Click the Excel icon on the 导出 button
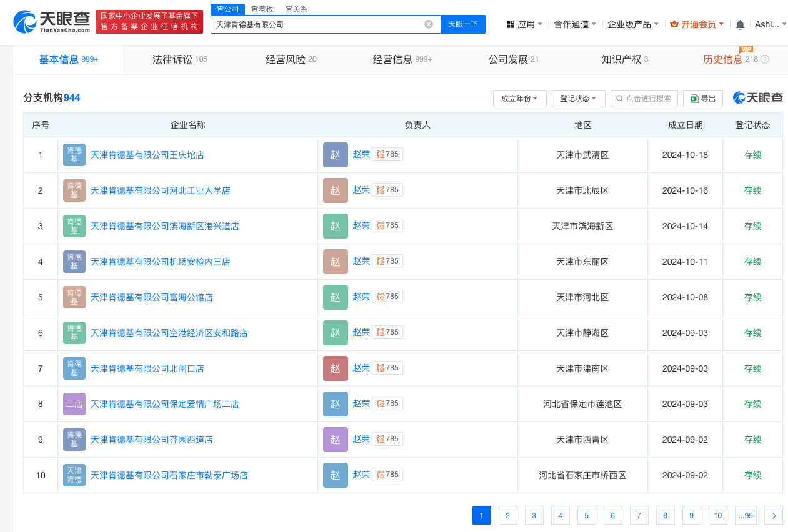Viewport: 788px width, 532px height. tap(694, 98)
